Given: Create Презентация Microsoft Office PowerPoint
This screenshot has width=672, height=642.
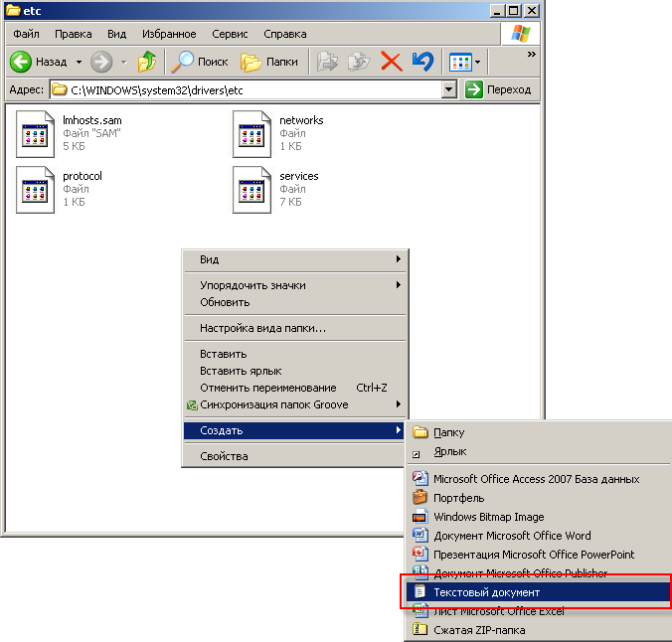Looking at the screenshot, I should coord(539,555).
